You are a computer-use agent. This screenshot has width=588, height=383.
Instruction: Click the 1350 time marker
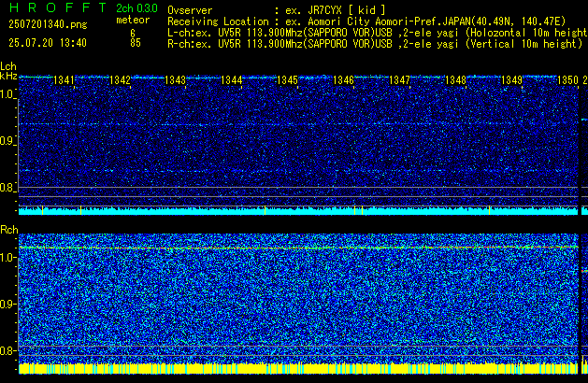567,80
